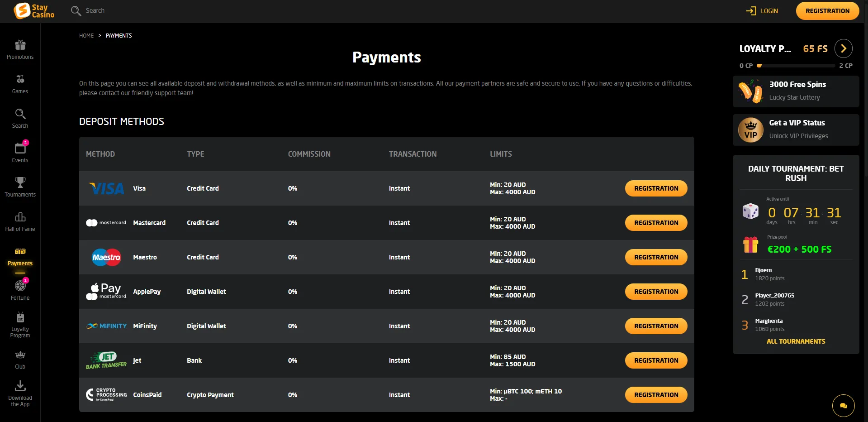Expand loyalty program with the arrow button
The image size is (868, 422).
[843, 48]
